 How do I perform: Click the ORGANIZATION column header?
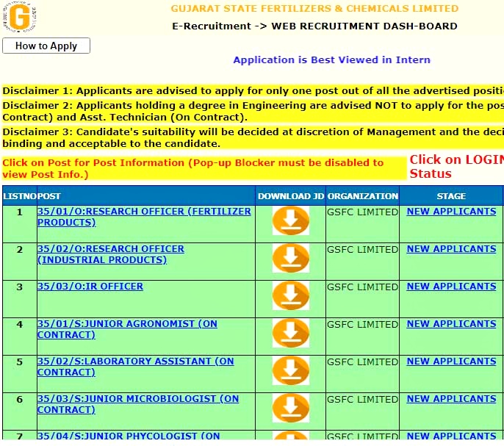(363, 196)
